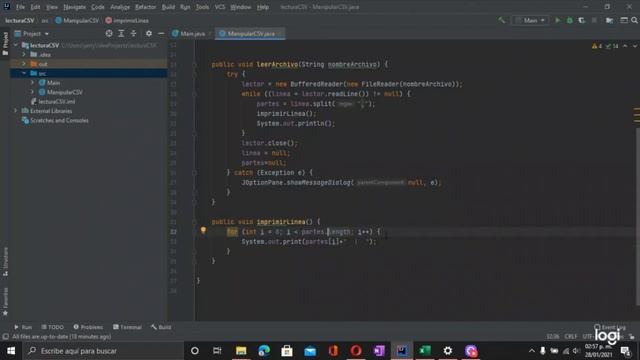Build the project with the hammer icon

501,20
